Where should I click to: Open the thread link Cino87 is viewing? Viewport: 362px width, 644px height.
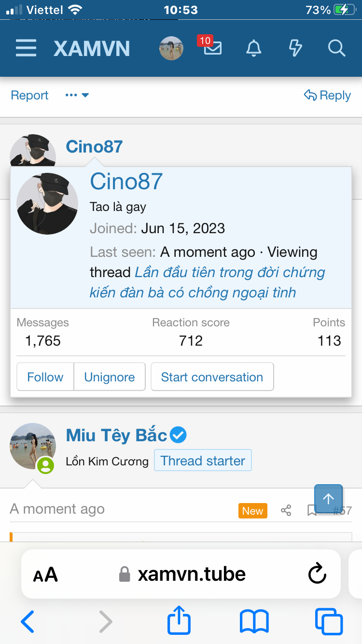[x=208, y=282]
